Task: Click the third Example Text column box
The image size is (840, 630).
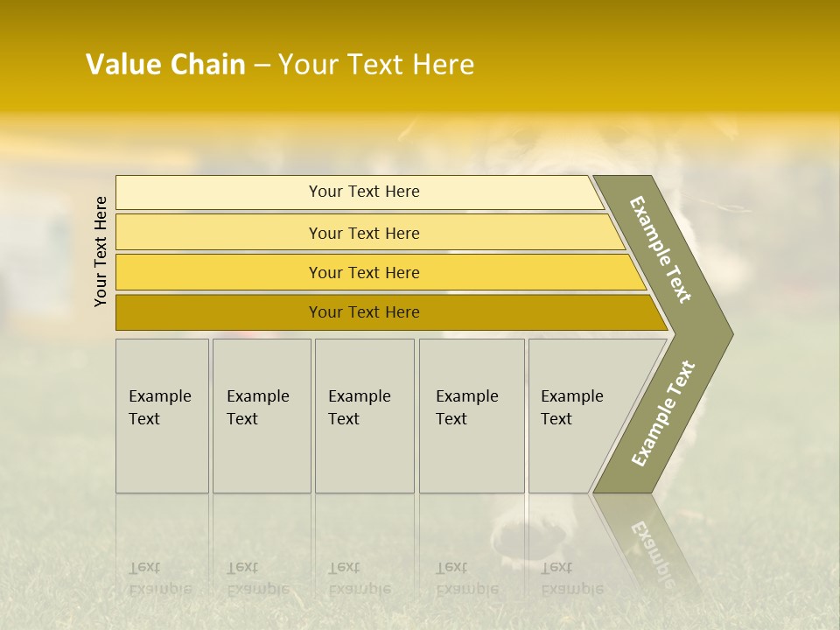Action: [365, 416]
